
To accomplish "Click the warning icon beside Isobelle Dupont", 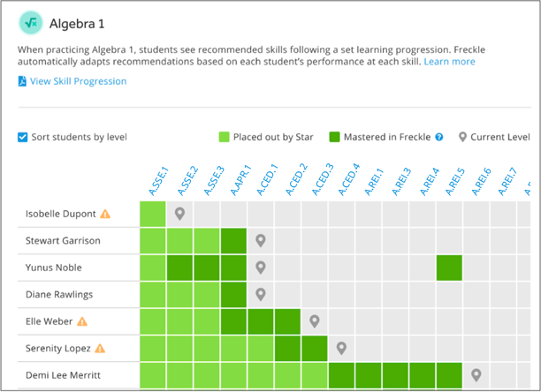I will coord(105,214).
